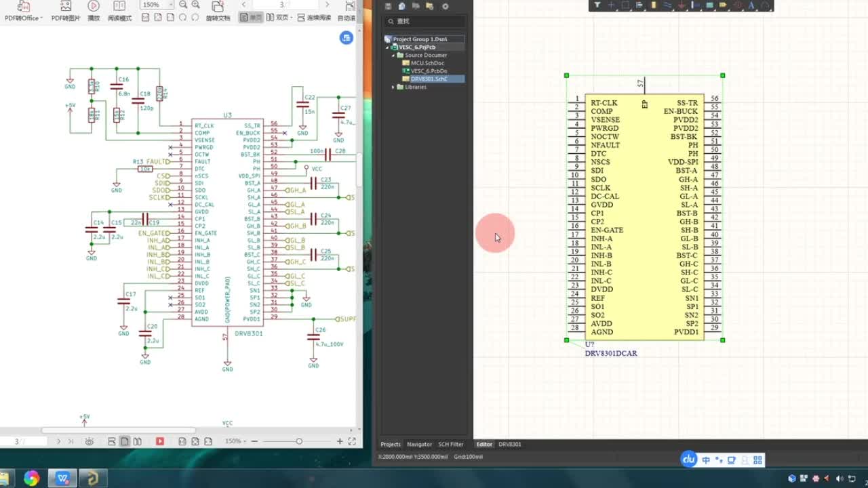868x488 pixels.
Task: Open MCU.SchDoc in the project tree
Action: tap(427, 63)
